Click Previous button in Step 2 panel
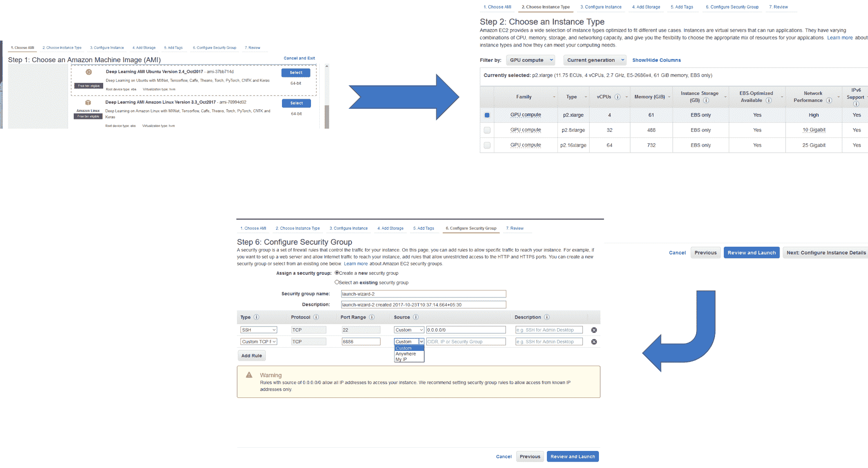The height and width of the screenshot is (468, 868). (x=705, y=253)
